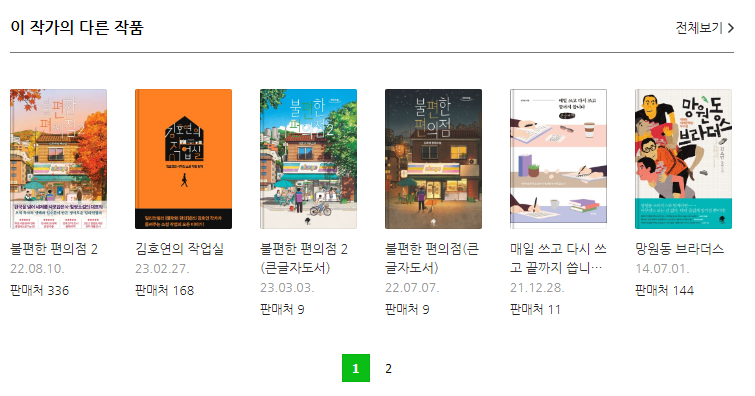Click the chevron arrow beside 전체보기
This screenshot has width=755, height=396.
(x=730, y=28)
